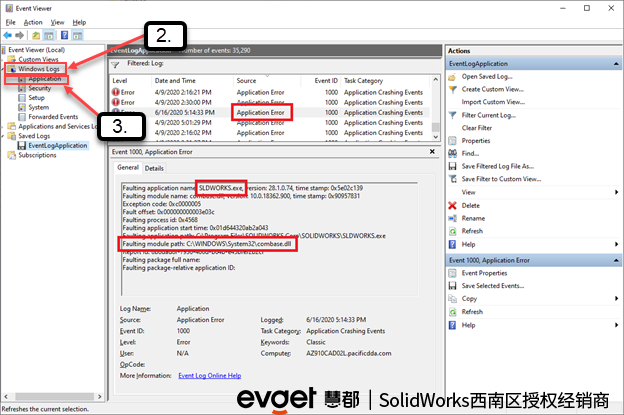This screenshot has width=624, height=415.
Task: Switch to the Details tab
Action: point(154,168)
